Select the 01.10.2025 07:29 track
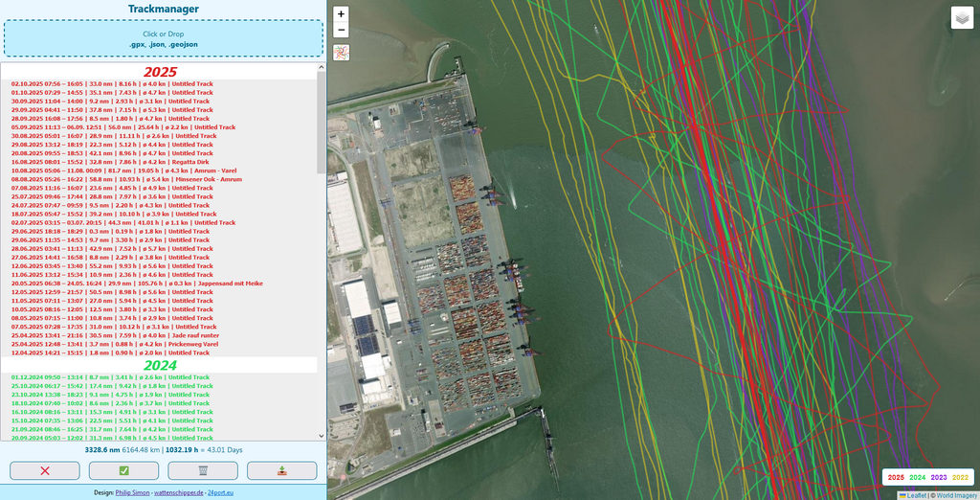This screenshot has height=500, width=980. point(160,93)
